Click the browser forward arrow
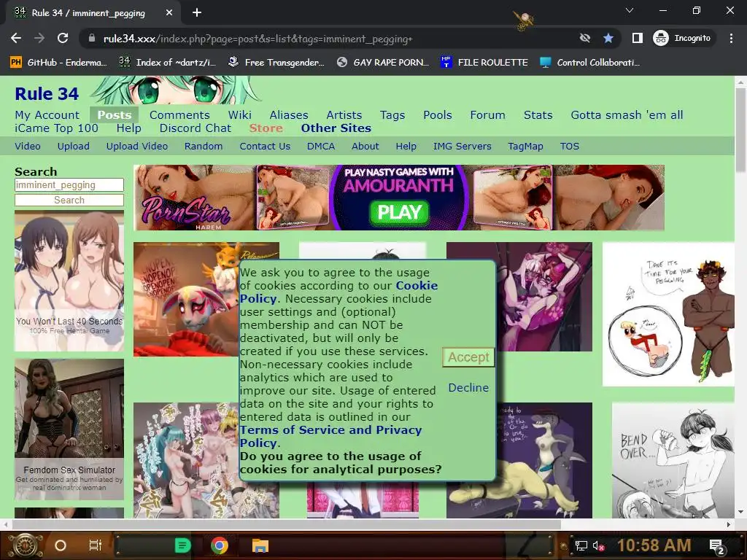Image resolution: width=747 pixels, height=560 pixels. [x=39, y=38]
